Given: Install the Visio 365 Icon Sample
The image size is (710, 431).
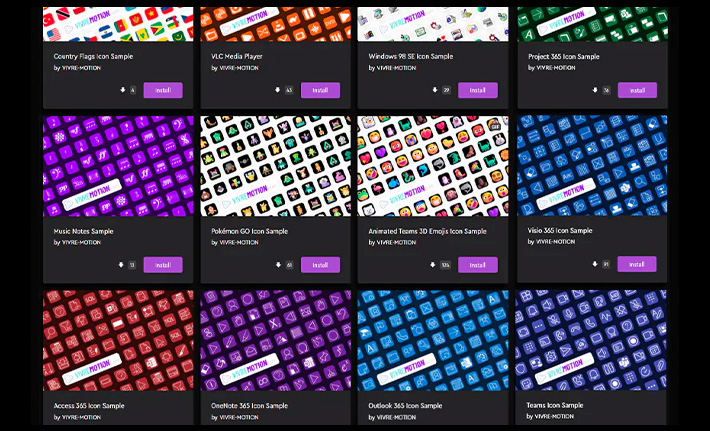Looking at the screenshot, I should coord(637,264).
